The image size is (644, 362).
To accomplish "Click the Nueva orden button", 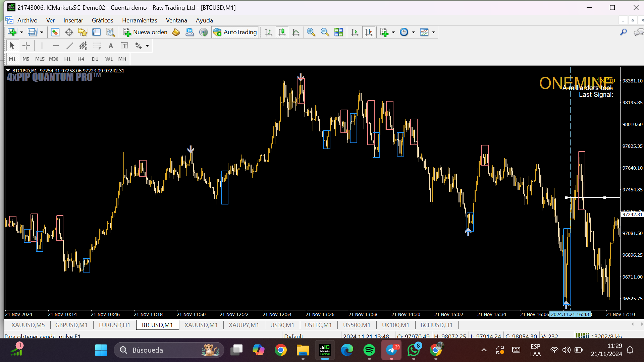I will 145,32.
